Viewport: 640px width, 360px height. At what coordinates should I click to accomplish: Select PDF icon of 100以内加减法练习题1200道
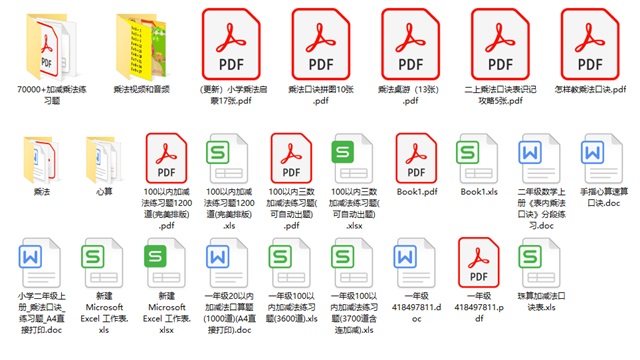click(166, 158)
